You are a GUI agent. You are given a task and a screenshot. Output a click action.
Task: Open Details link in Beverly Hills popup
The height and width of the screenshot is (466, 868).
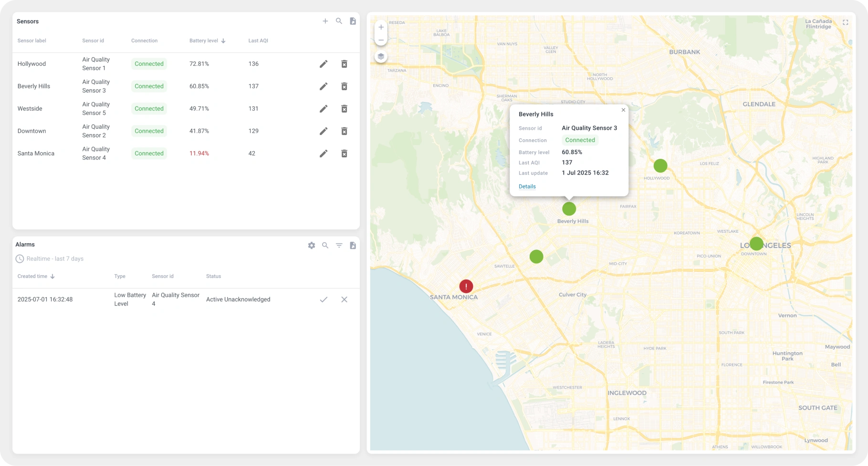click(527, 186)
